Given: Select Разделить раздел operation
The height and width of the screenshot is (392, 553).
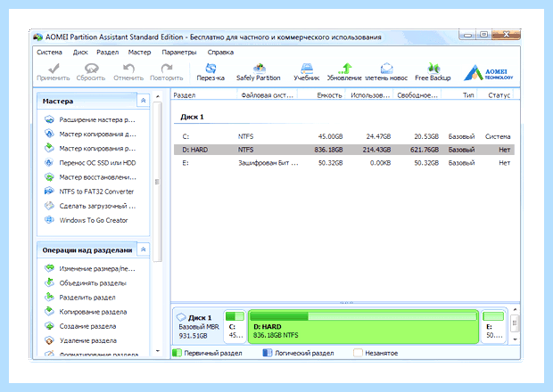Looking at the screenshot, I should (87, 298).
